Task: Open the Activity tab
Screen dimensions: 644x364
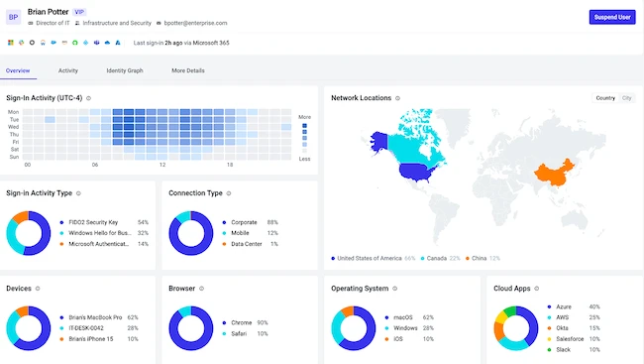Action: (68, 70)
